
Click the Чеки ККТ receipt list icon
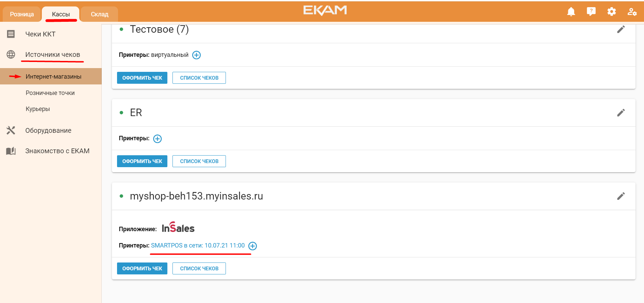(11, 34)
